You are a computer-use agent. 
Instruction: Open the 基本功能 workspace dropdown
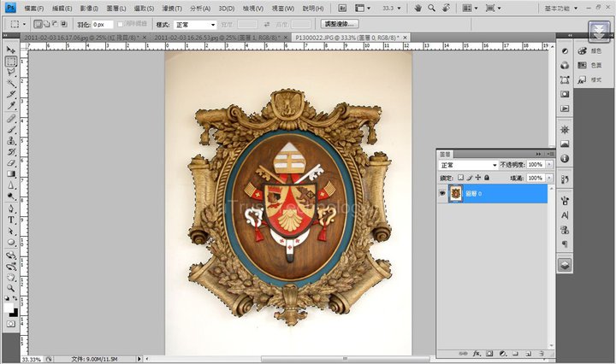[561, 8]
